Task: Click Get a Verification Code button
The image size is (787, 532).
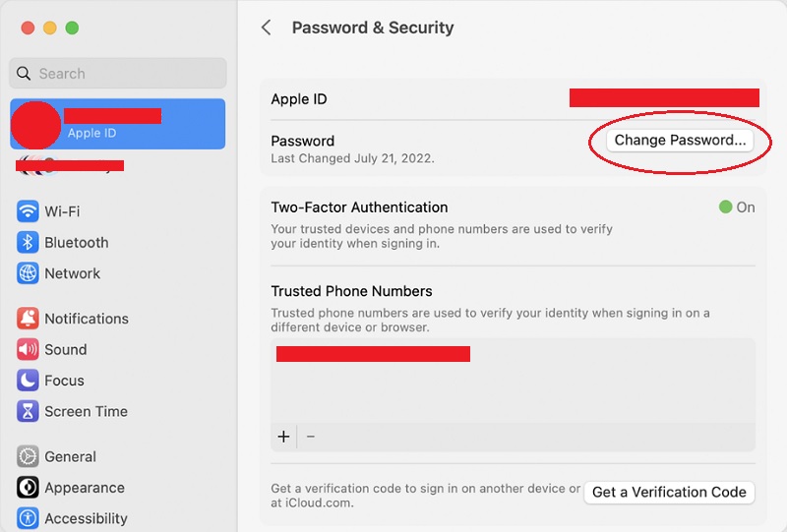Action: [x=669, y=492]
